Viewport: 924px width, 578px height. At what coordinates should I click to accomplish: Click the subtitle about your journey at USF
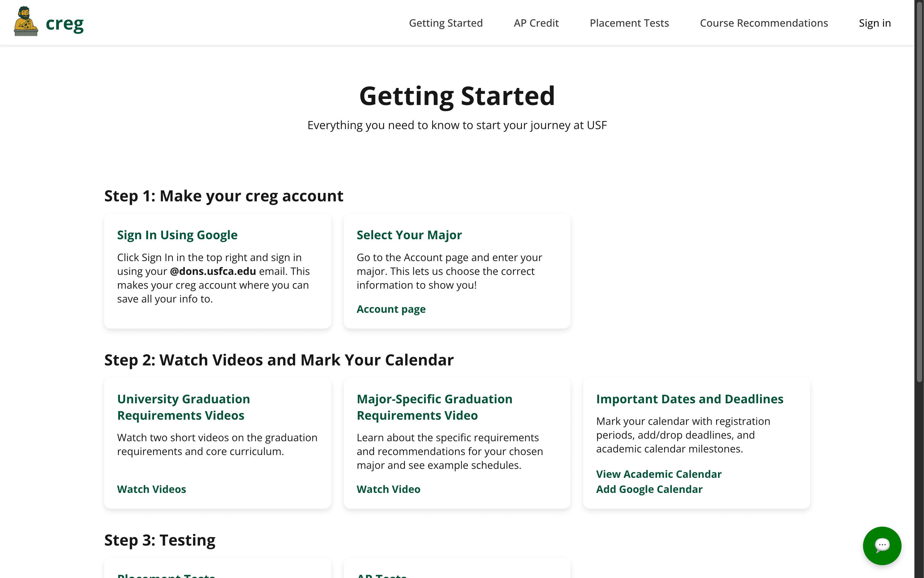tap(457, 125)
